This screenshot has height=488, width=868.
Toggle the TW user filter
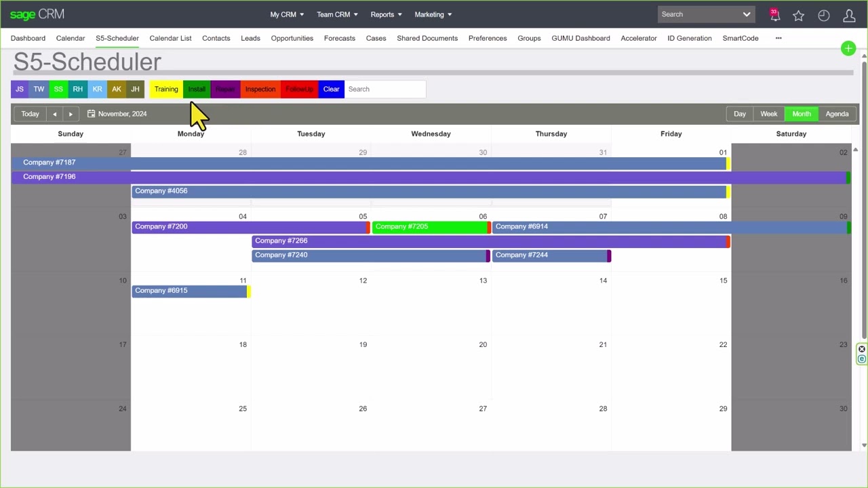[39, 89]
